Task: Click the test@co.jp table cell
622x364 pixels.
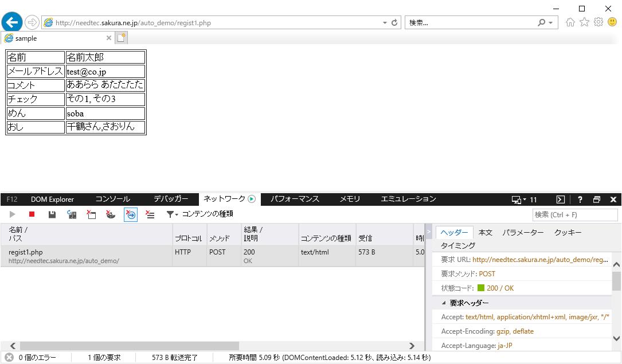Action: pyautogui.click(x=105, y=72)
